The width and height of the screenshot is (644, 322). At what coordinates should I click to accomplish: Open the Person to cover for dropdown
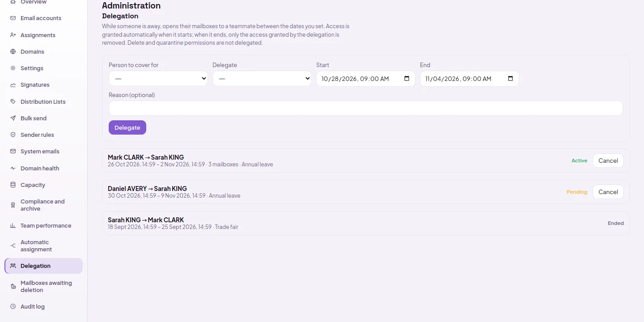[158, 79]
